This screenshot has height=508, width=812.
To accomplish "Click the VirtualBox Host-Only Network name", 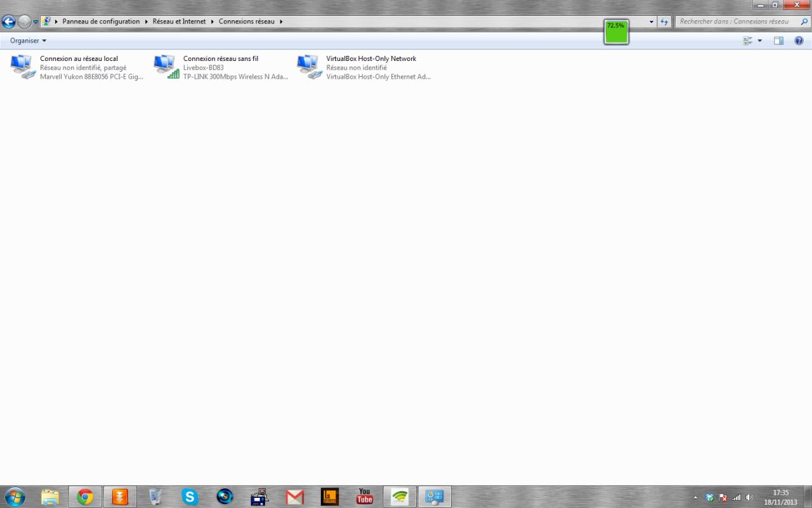I will 371,58.
